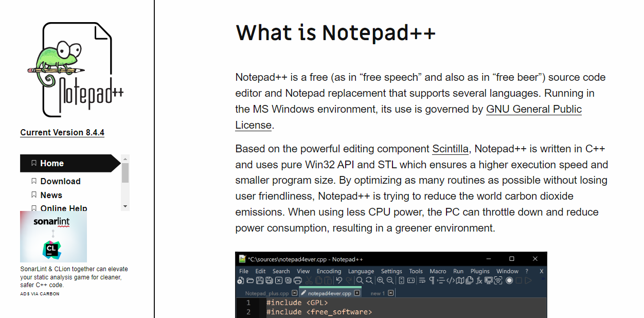Zoom in on text with the Zoom In icon
Viewport: 644px width, 318px height.
381,280
